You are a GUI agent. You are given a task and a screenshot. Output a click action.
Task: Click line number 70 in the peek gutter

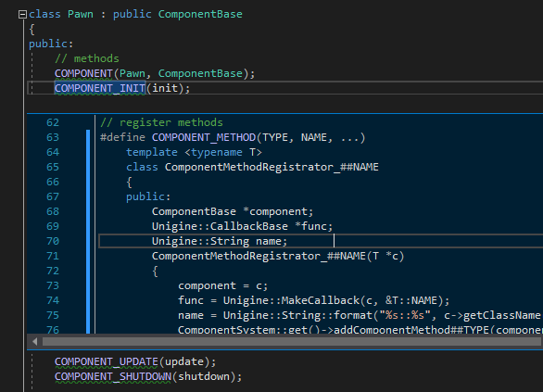coord(53,241)
